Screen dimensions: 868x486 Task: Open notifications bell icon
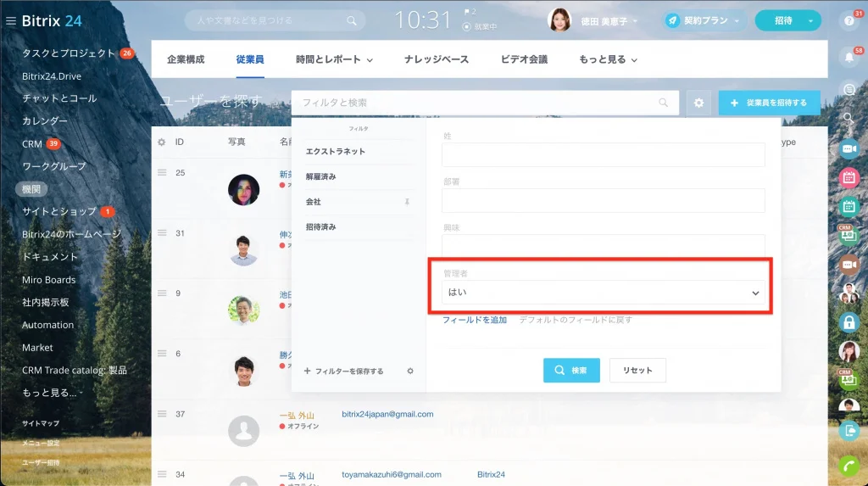click(849, 57)
